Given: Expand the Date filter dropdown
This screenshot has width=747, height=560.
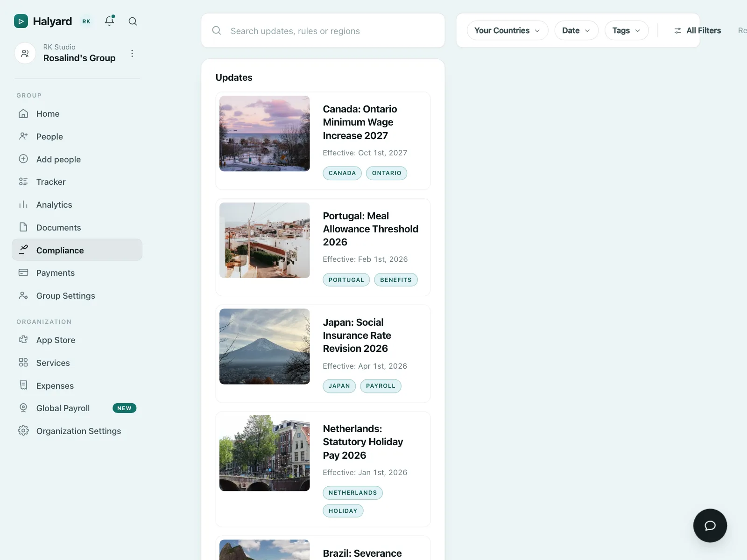Looking at the screenshot, I should 577,30.
